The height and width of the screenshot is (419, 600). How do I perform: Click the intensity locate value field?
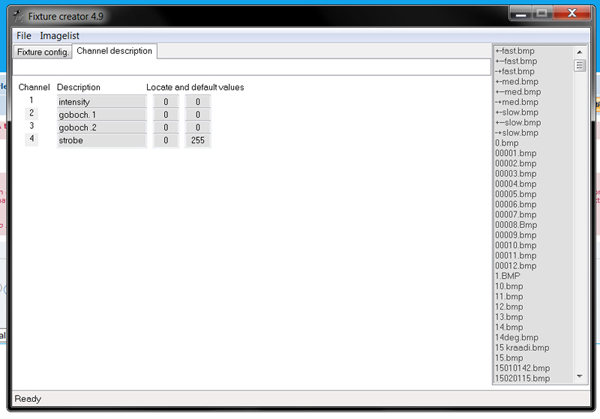click(x=166, y=101)
